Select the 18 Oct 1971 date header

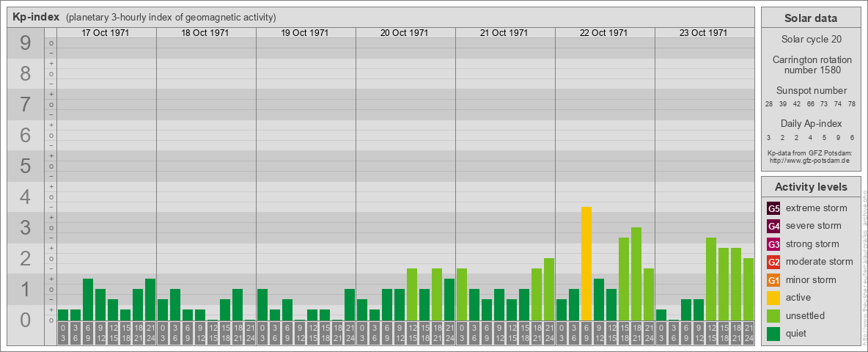click(x=205, y=33)
